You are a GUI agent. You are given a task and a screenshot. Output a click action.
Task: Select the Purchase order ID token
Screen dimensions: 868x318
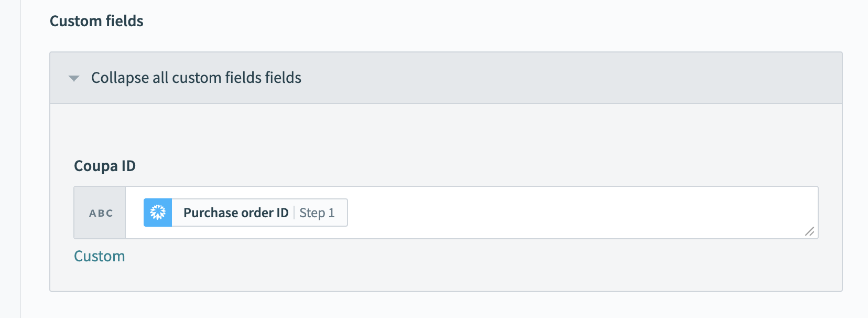pos(244,213)
